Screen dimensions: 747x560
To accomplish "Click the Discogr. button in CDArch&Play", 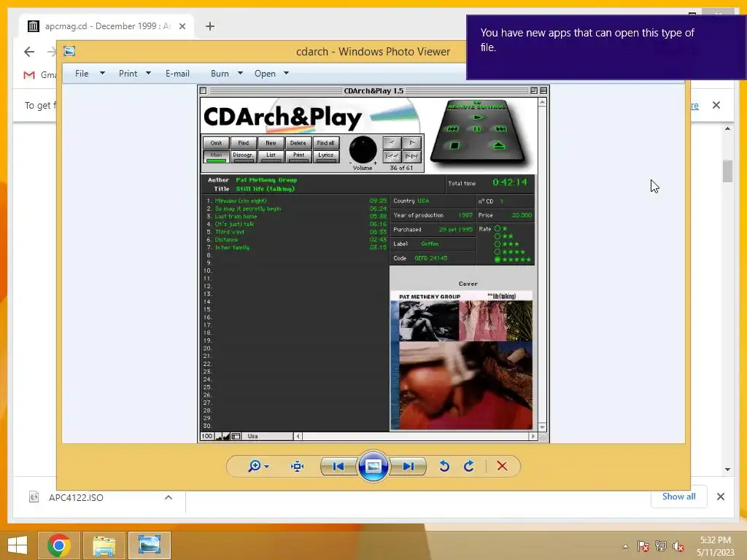I will point(243,156).
